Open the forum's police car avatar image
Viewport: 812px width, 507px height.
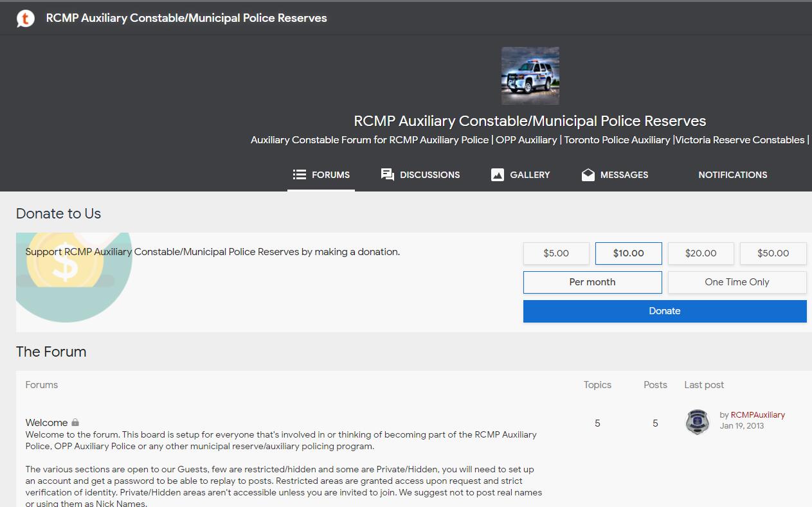coord(530,76)
